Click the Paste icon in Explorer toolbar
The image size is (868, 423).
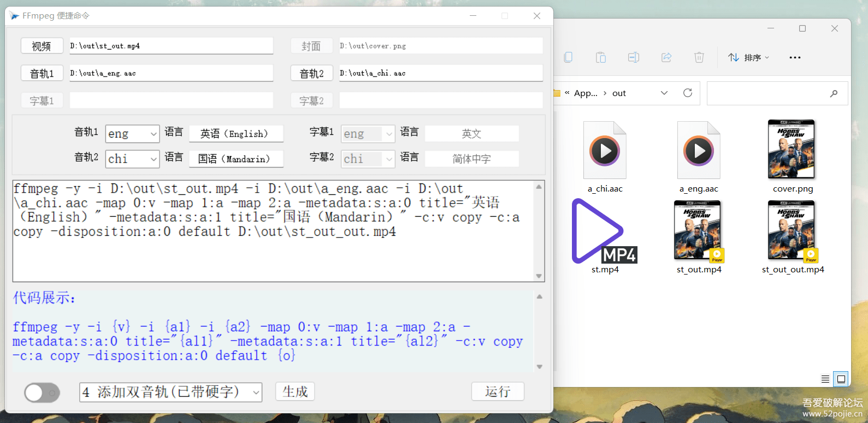coord(601,57)
